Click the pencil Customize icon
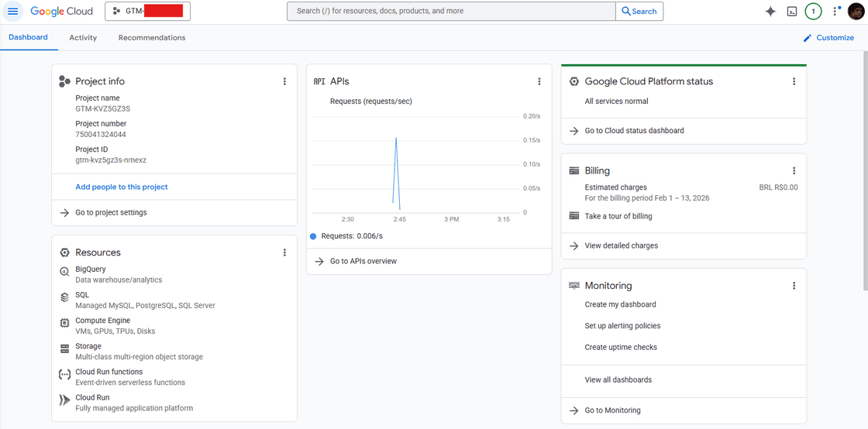Viewport: 868px width, 429px height. [808, 38]
